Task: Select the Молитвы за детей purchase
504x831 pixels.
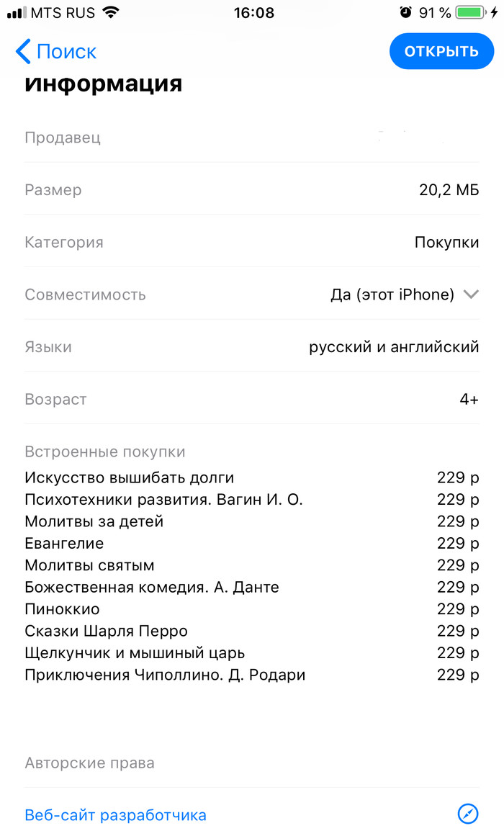Action: [x=94, y=521]
